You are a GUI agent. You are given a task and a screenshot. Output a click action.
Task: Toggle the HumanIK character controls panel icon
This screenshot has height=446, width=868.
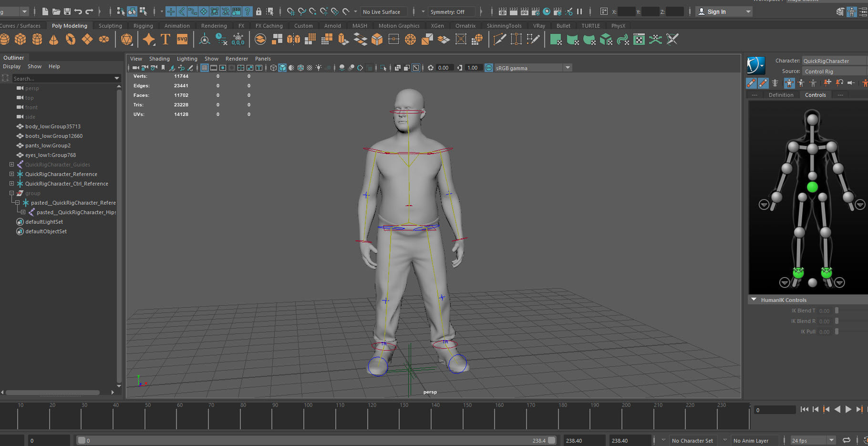pyautogui.click(x=851, y=11)
